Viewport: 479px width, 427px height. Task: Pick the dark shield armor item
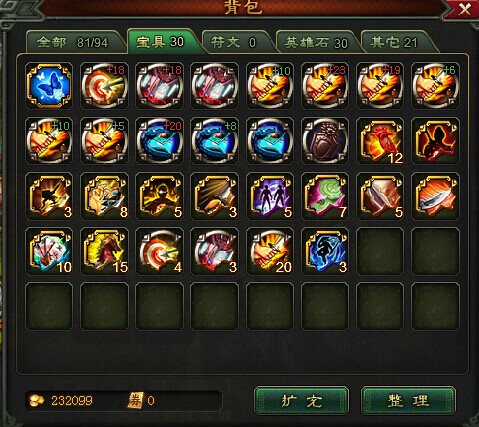[325, 141]
